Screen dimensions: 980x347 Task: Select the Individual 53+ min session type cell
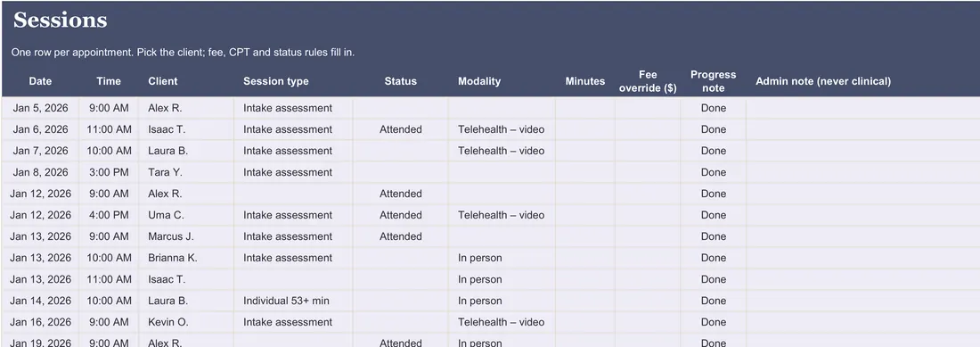pos(293,301)
